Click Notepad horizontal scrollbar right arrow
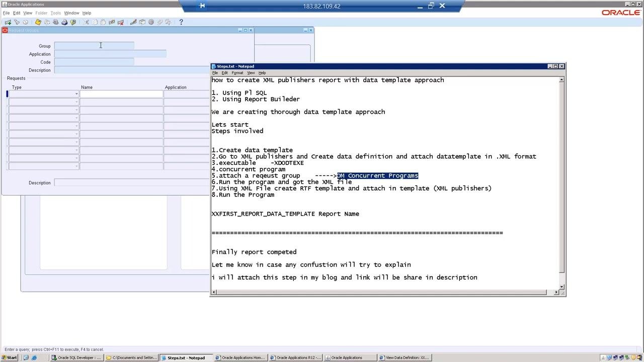 click(x=556, y=292)
